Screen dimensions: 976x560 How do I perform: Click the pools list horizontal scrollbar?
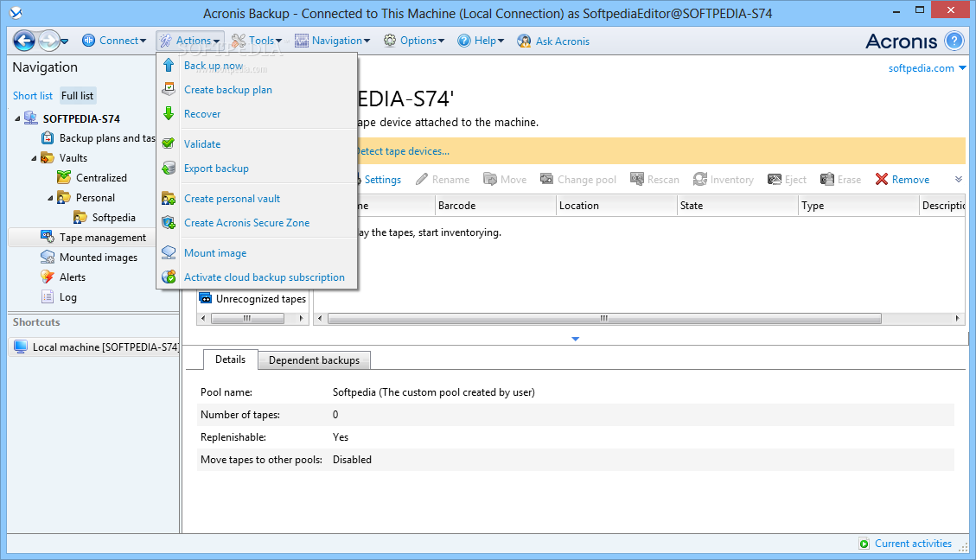[248, 319]
